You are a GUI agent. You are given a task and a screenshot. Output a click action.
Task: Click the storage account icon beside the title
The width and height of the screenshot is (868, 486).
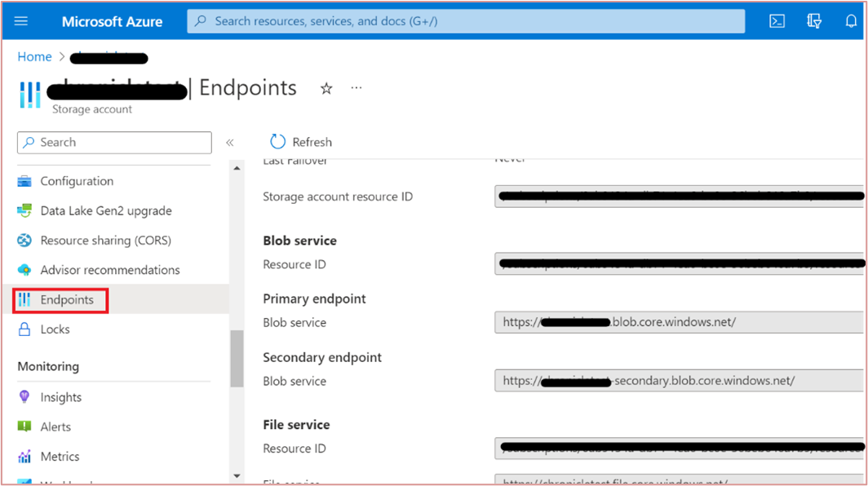(x=30, y=95)
